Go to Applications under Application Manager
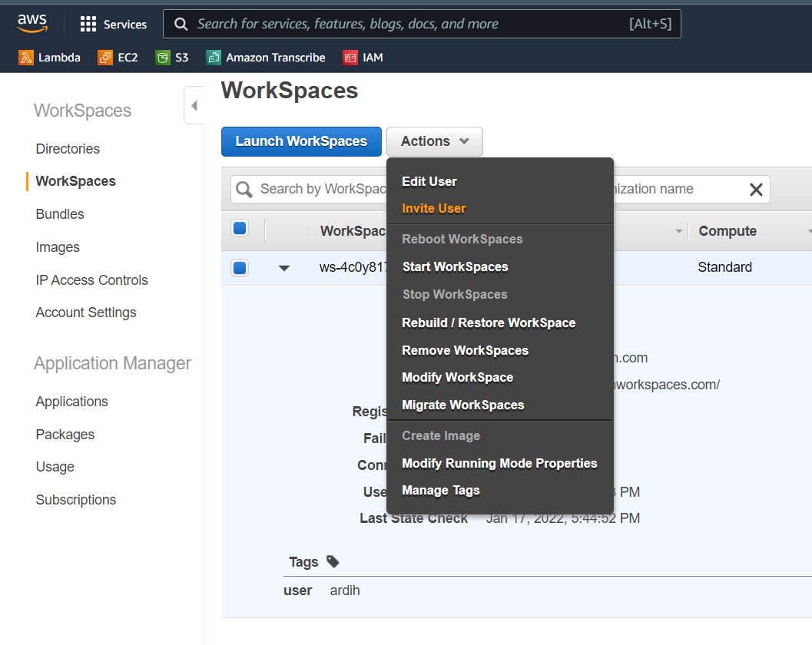 (71, 402)
